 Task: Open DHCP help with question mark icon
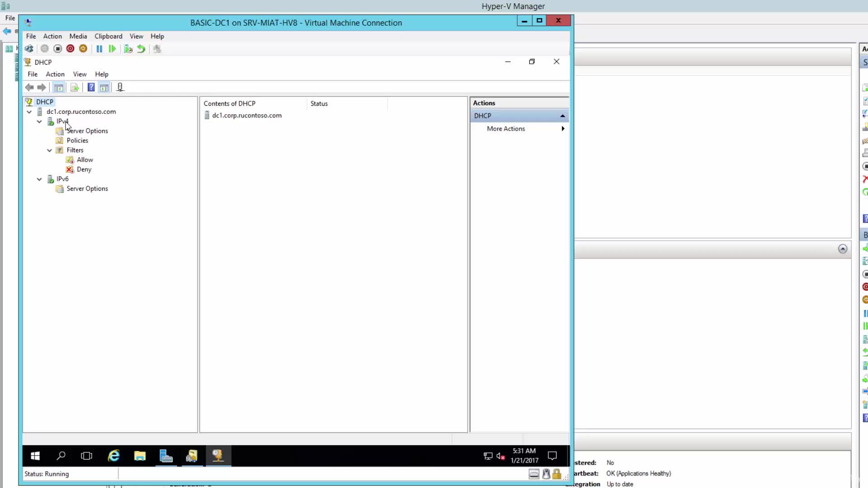[91, 87]
